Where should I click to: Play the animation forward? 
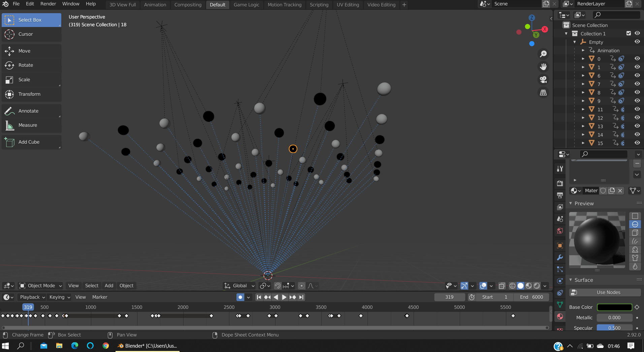click(284, 297)
